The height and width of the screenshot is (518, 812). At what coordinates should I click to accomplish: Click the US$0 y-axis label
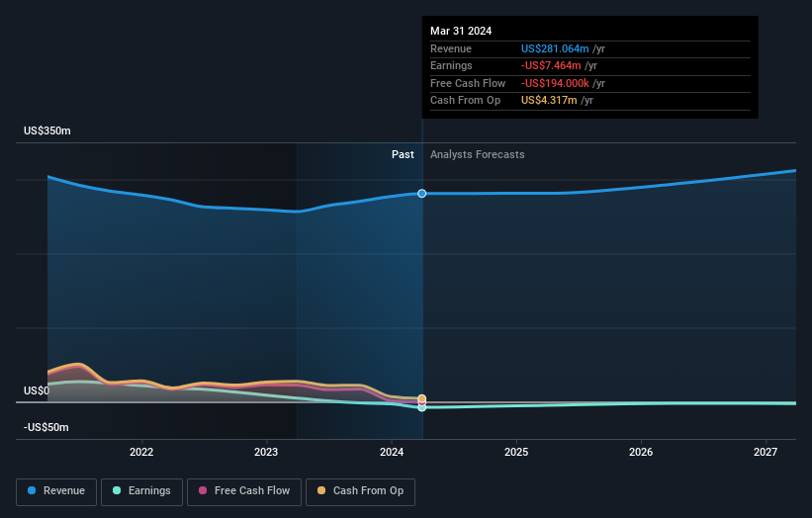pyautogui.click(x=37, y=390)
